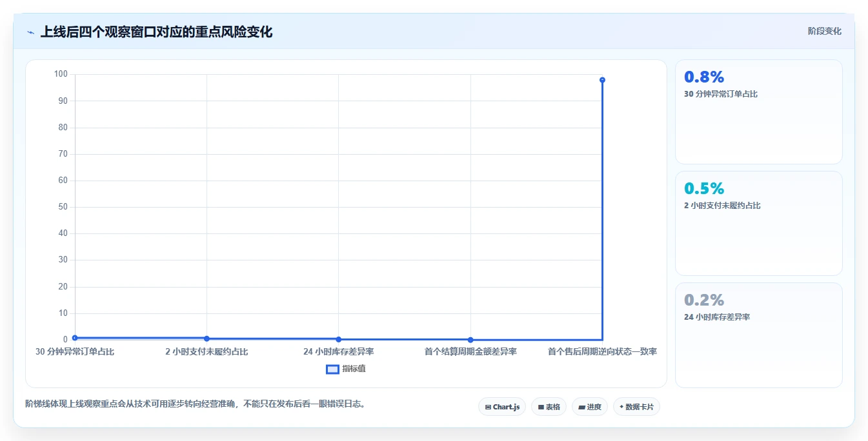Click the top data point near 98
Viewport: 868px width, 441px height.
point(602,80)
